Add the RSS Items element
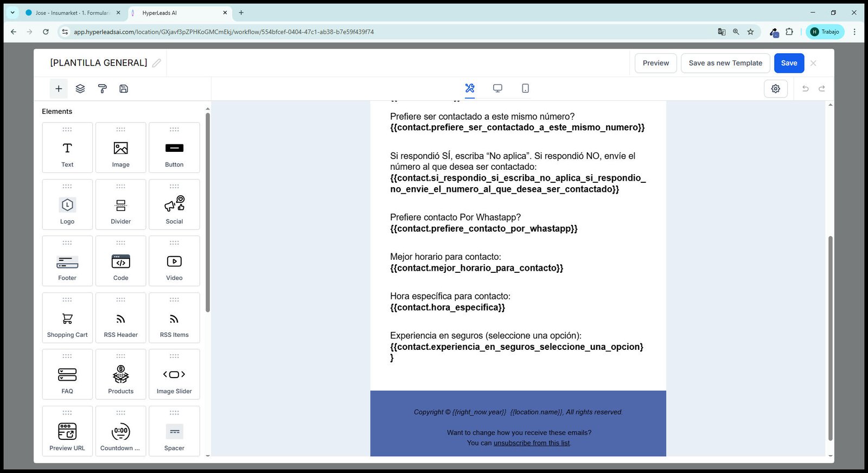The height and width of the screenshot is (473, 868). (174, 318)
